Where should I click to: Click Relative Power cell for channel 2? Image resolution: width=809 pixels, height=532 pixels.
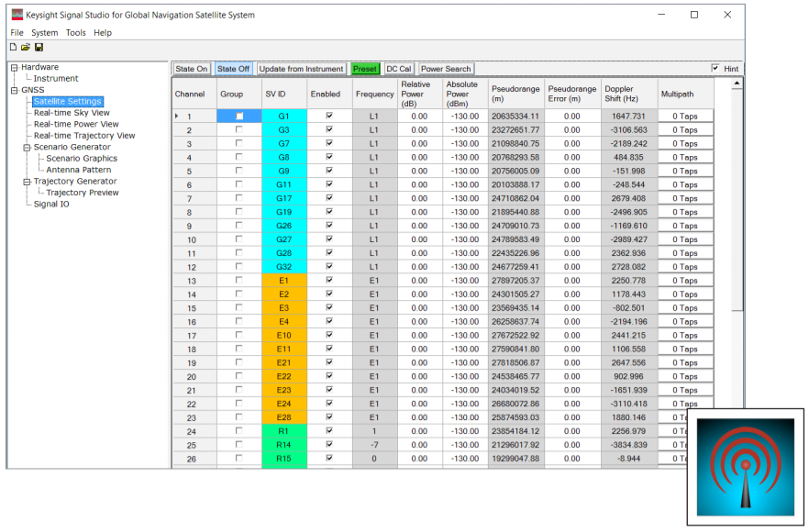pyautogui.click(x=420, y=130)
